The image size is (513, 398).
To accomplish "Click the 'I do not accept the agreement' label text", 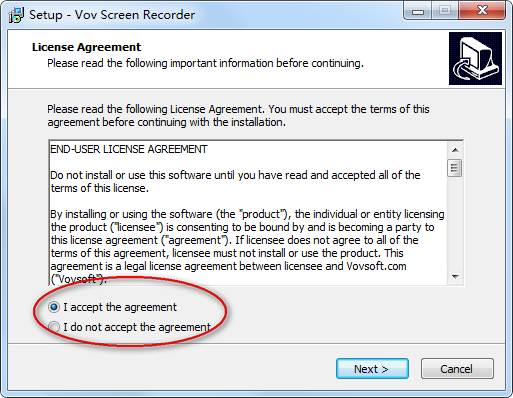I will click(x=137, y=327).
